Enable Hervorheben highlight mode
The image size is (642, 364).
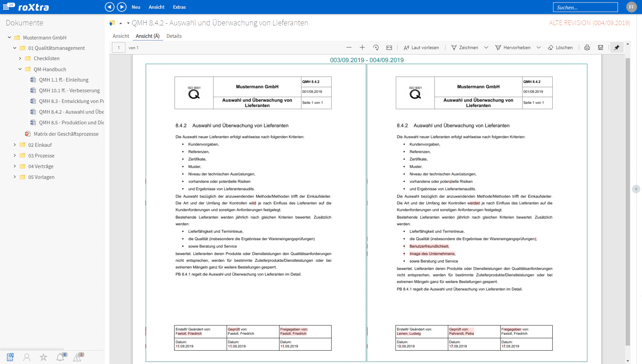[513, 47]
